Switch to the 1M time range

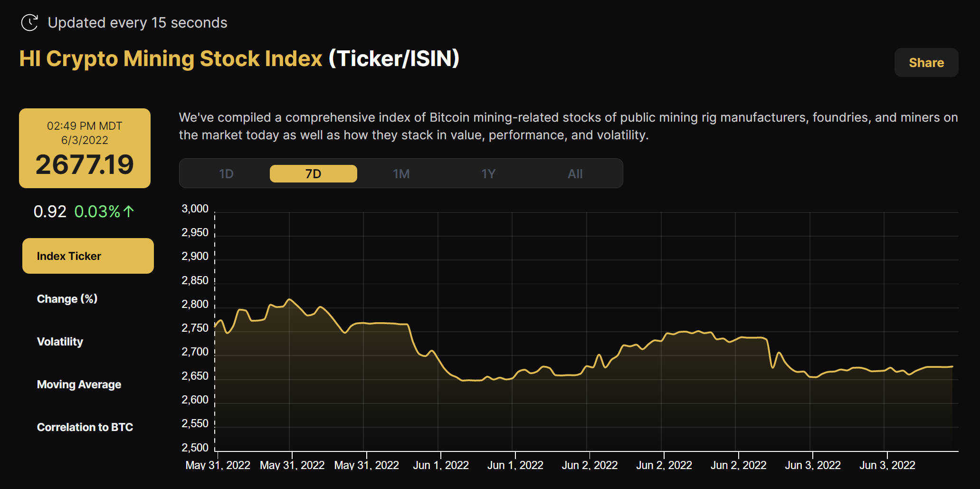point(400,173)
